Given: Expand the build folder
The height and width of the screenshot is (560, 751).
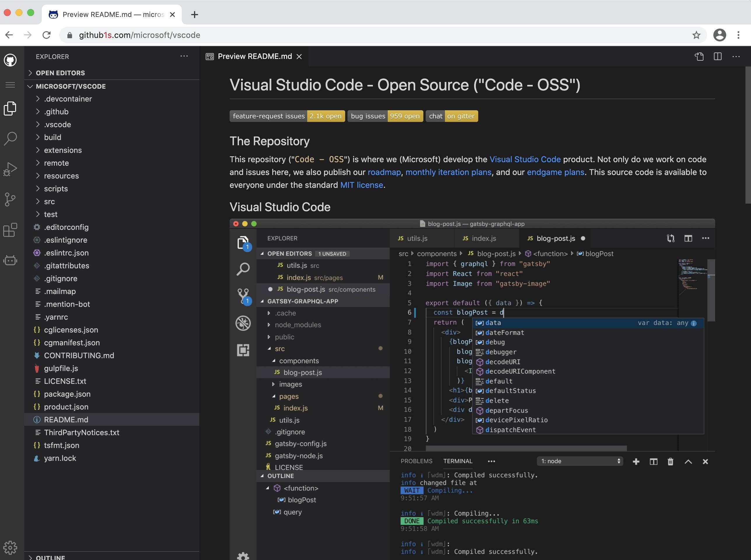Looking at the screenshot, I should [111, 137].
